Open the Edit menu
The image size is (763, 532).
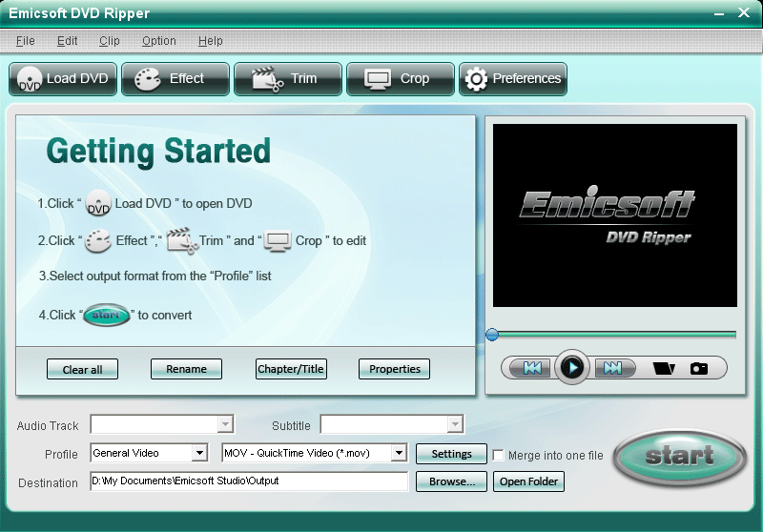click(67, 41)
